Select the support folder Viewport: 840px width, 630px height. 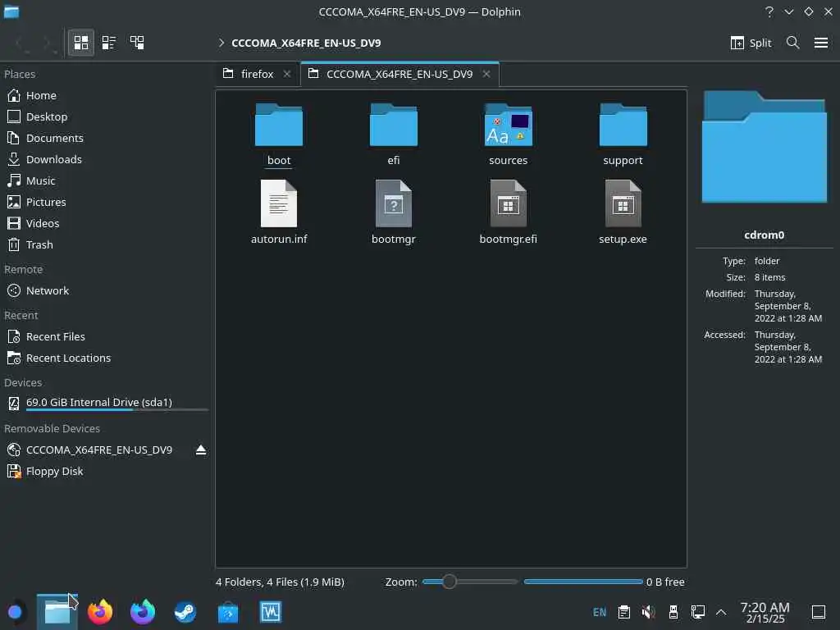coord(623,135)
